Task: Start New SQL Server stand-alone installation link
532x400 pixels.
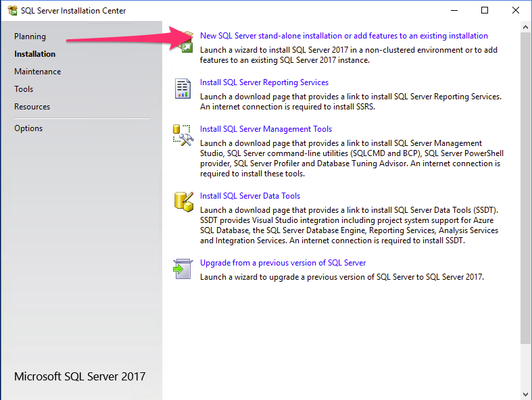Action: click(343, 36)
